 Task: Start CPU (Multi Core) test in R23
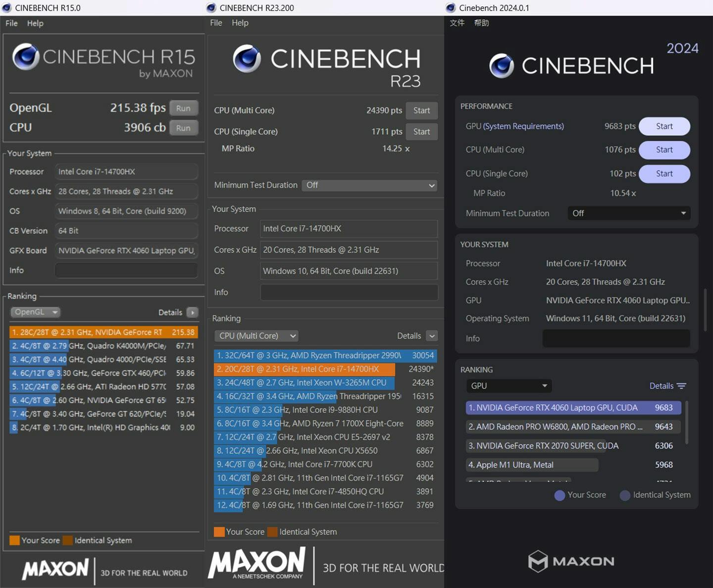tap(421, 110)
